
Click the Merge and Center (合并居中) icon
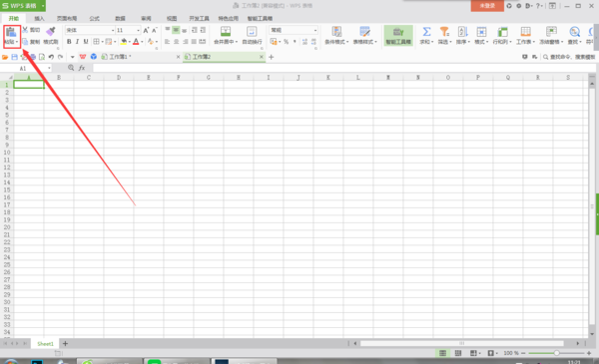[226, 32]
